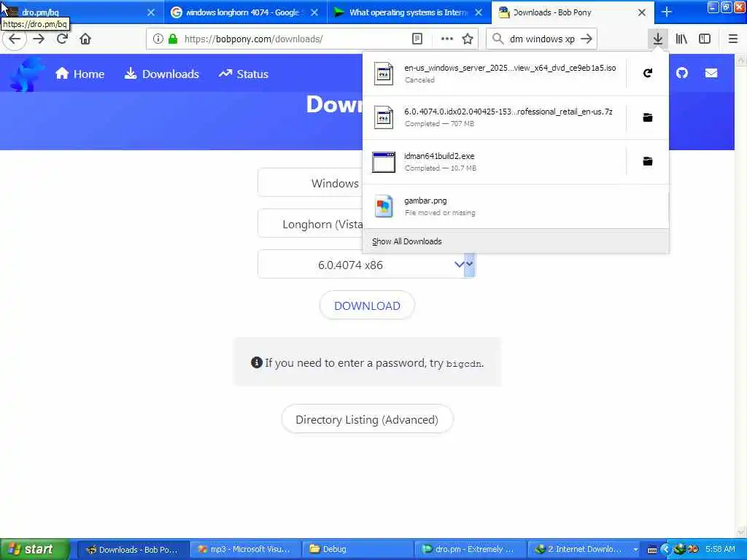Open the Debug folder taskbar button

[x=357, y=550]
